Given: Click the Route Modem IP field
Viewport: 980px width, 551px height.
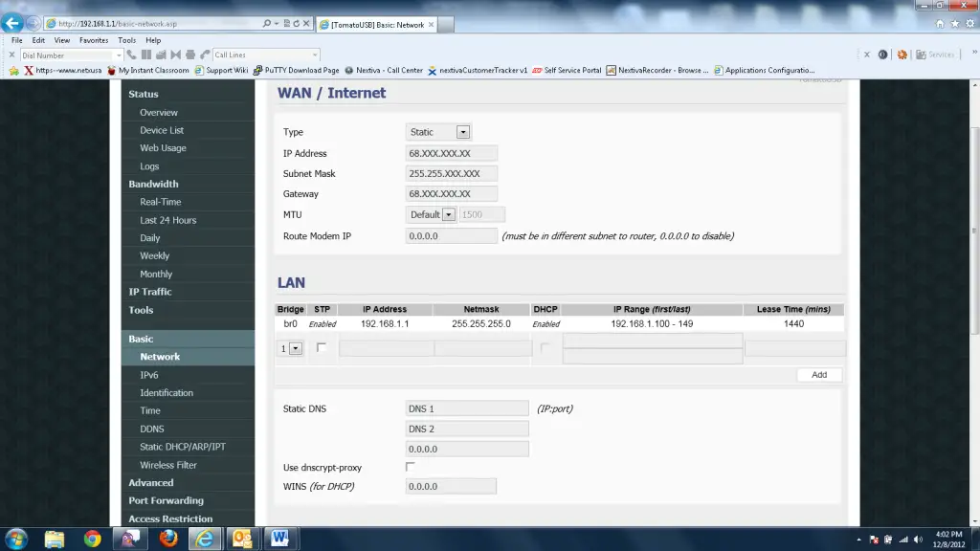Looking at the screenshot, I should 452,236.
